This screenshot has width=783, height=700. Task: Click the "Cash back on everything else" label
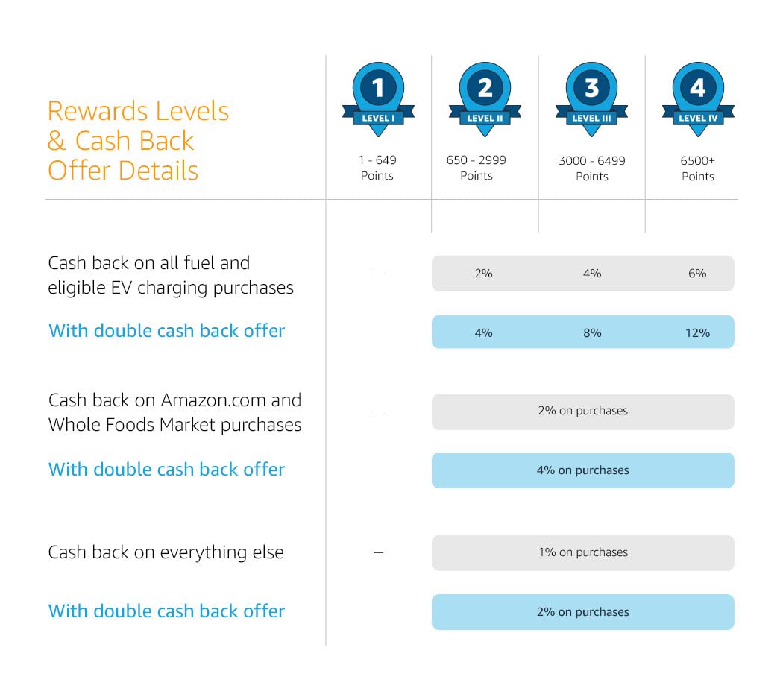coord(166,552)
